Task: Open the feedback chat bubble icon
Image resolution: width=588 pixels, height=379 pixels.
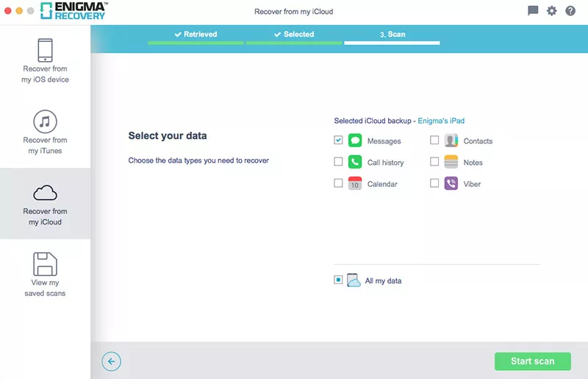Action: point(533,11)
